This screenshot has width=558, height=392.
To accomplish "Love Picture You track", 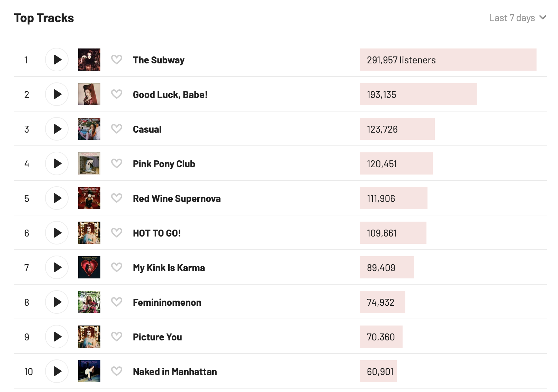I will point(117,337).
